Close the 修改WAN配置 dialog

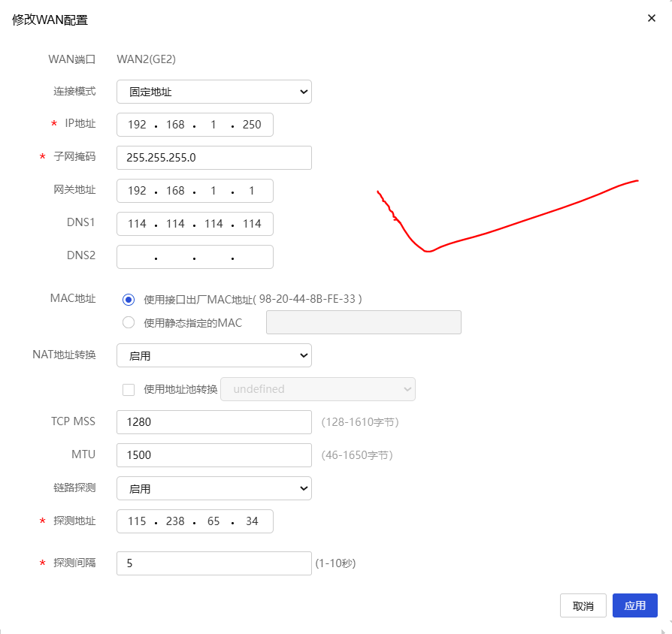(x=651, y=19)
